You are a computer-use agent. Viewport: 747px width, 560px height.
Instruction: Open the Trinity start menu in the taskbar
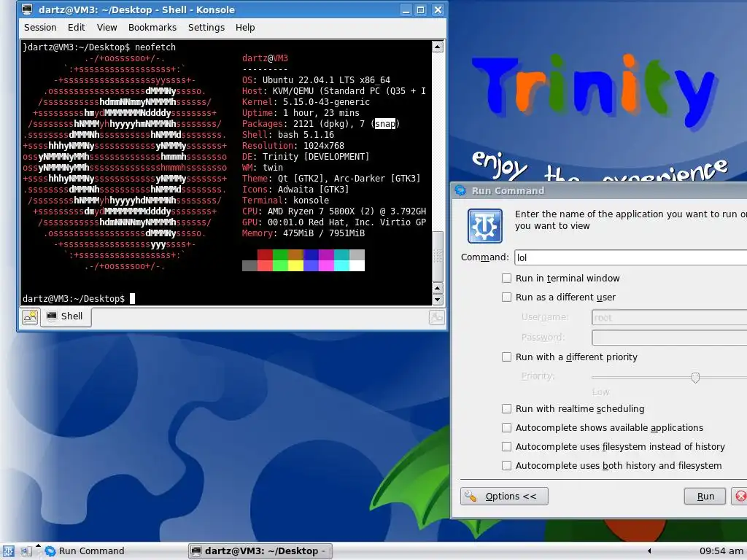[8, 551]
